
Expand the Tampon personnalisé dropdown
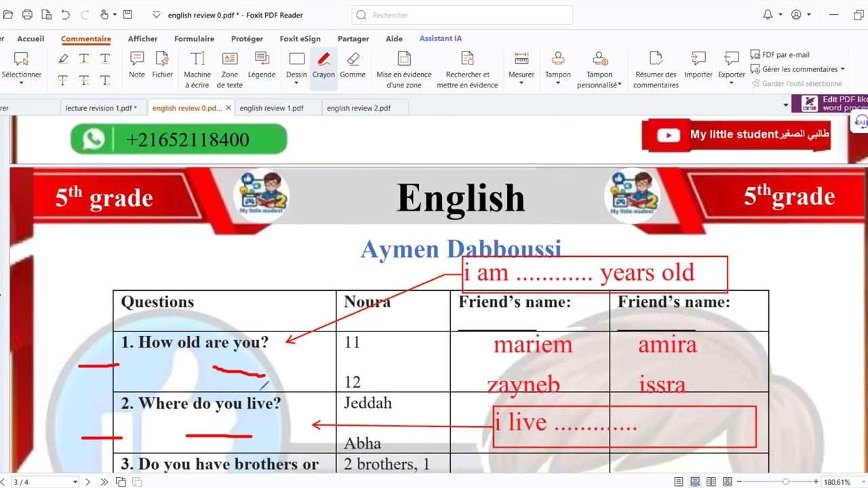point(620,85)
